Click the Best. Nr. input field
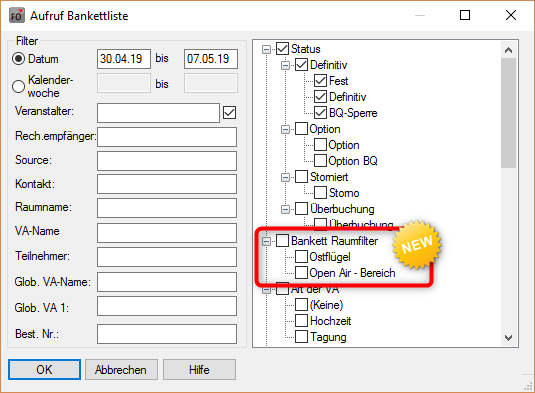Viewport: 535px width, 393px height. [x=167, y=334]
